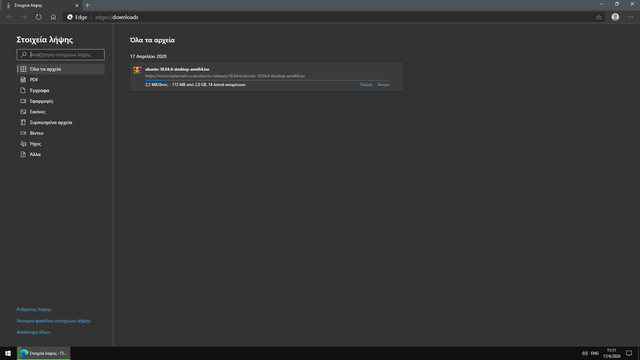Filter downloads by Εικόνες

point(60,111)
